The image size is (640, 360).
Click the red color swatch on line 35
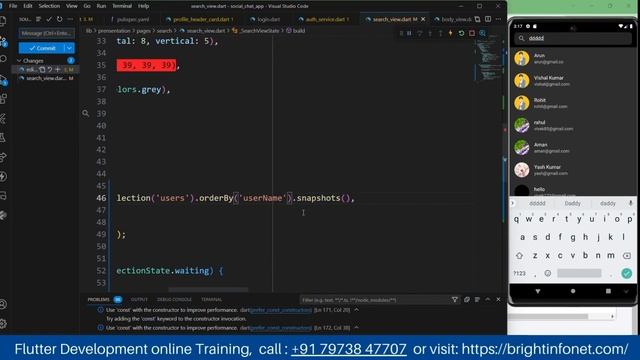146,65
